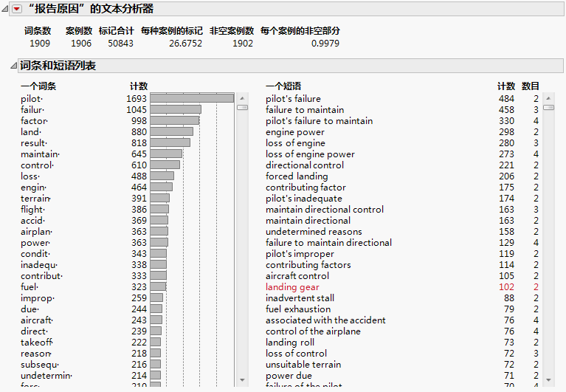Open the red triangle menu of the text analyzer
Image resolution: width=566 pixels, height=392 pixels.
click(x=17, y=9)
